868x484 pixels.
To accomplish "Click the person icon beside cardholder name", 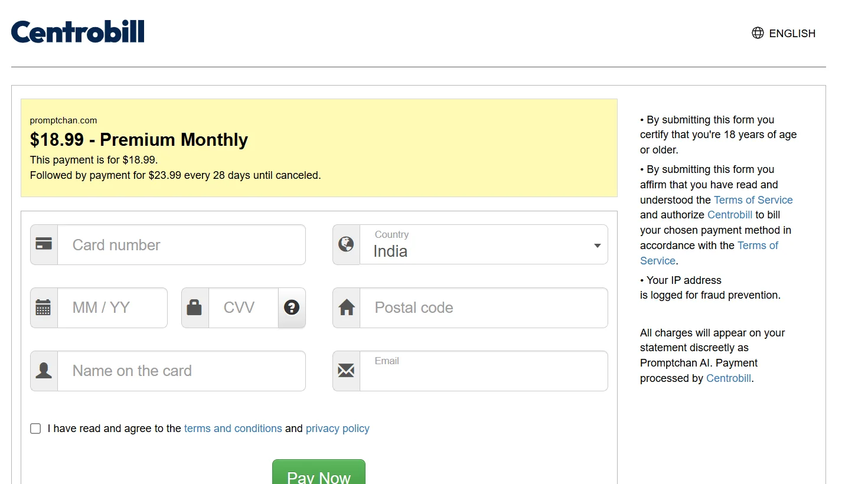I will tap(44, 371).
